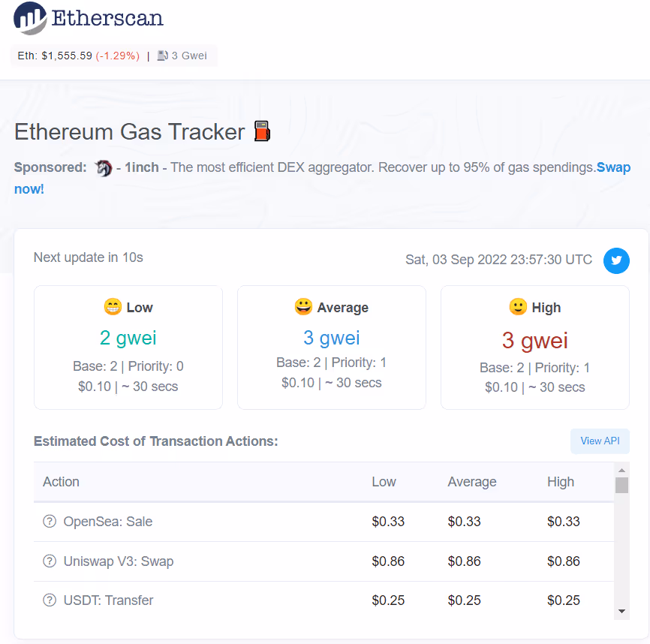Viewport: 650px width, 644px height.
Task: Click the table scrollbar thumb
Action: [x=621, y=486]
